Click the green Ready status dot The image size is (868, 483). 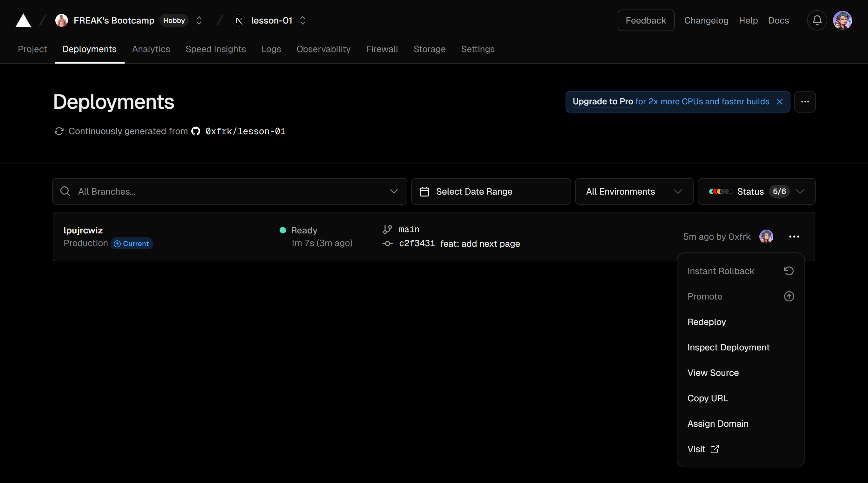point(283,230)
